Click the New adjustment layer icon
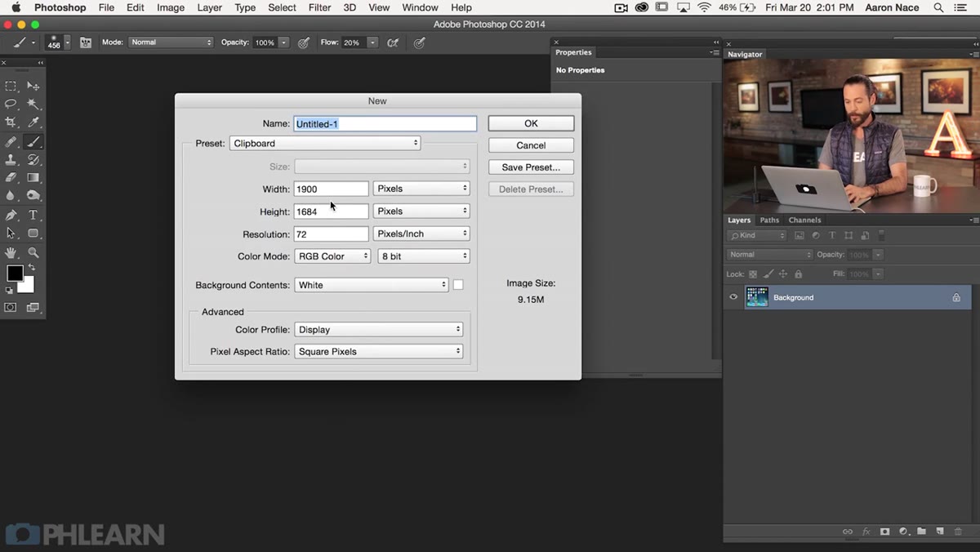Image resolution: width=980 pixels, height=552 pixels. (903, 532)
